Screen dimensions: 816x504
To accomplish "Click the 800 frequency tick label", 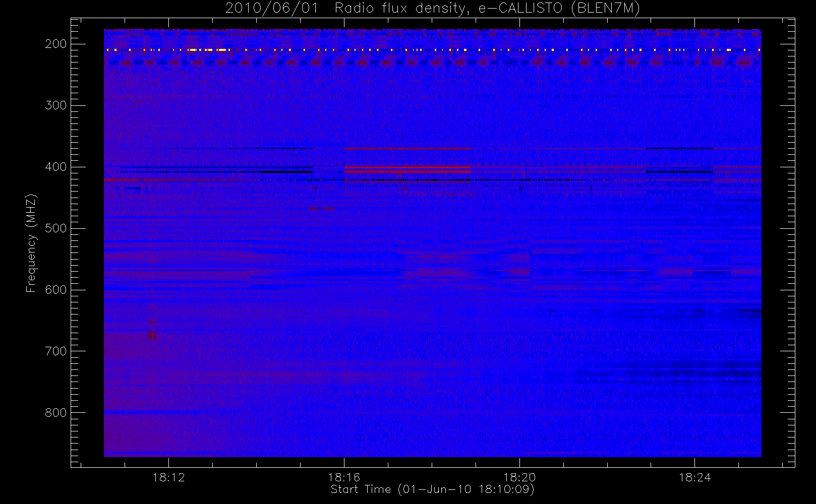I will click(x=55, y=413).
